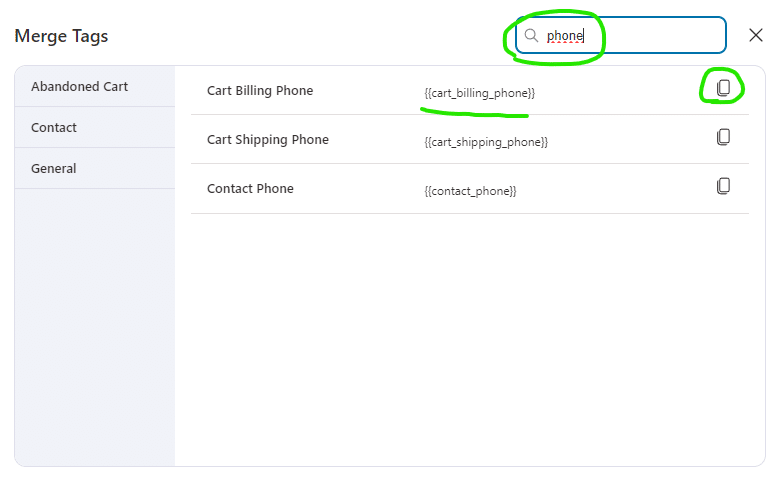This screenshot has height=483, width=784.
Task: Click the magnifier search icon
Action: pyautogui.click(x=531, y=35)
